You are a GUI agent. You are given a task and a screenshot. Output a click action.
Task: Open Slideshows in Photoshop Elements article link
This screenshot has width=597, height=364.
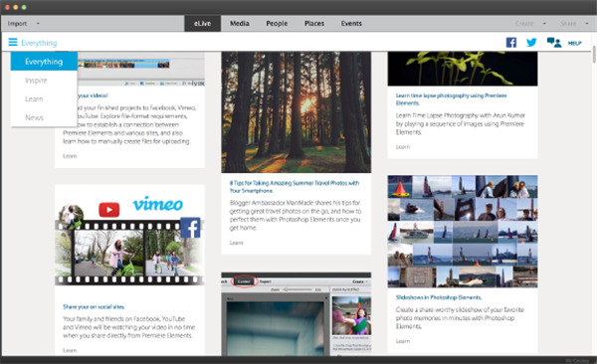439,297
